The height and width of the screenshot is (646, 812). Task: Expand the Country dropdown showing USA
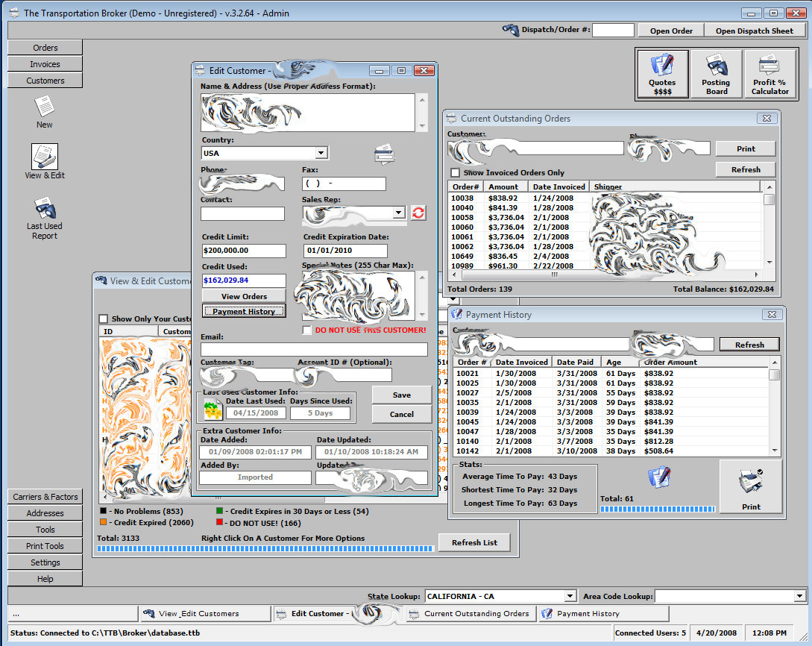point(321,153)
